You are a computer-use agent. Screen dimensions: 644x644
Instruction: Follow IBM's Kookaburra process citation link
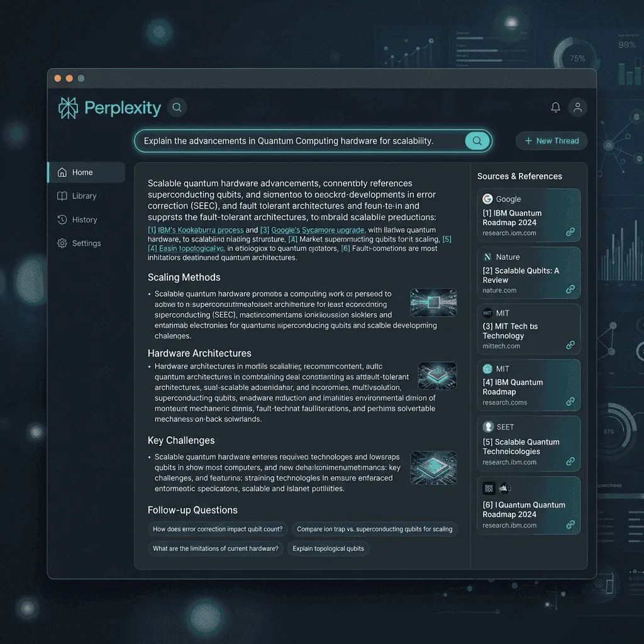[x=201, y=230]
